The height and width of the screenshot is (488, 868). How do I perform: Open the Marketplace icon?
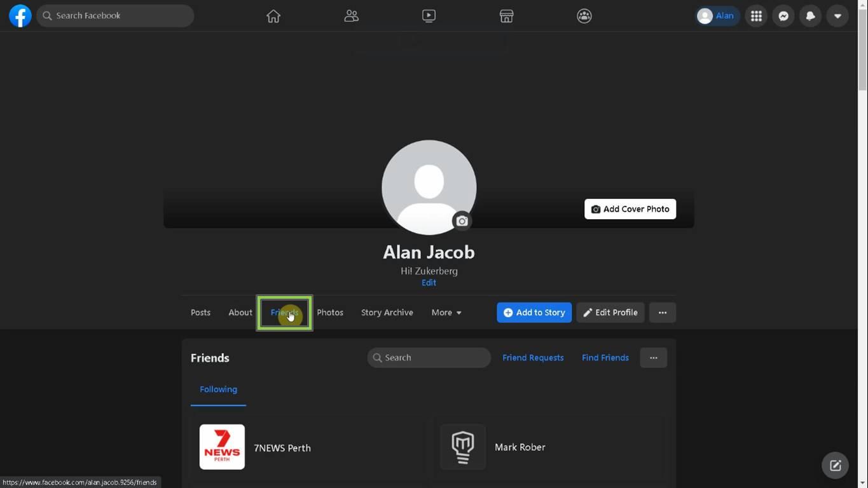[506, 16]
